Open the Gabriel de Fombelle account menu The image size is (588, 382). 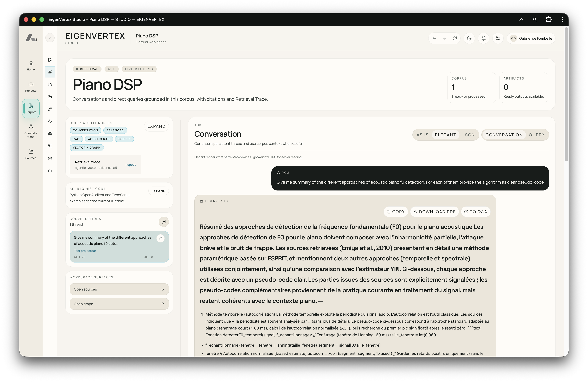pyautogui.click(x=531, y=38)
